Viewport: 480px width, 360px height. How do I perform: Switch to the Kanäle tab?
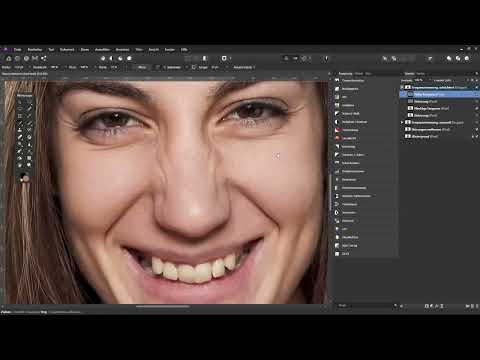coord(420,74)
